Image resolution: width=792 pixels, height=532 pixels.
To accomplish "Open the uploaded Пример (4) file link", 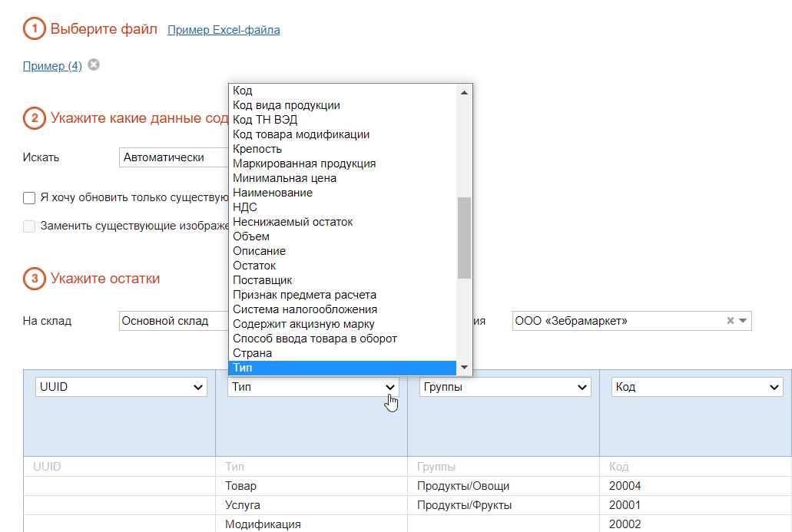I will tap(52, 66).
